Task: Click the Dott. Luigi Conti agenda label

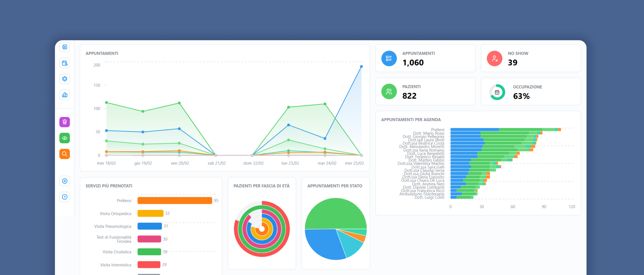Action: click(x=429, y=197)
